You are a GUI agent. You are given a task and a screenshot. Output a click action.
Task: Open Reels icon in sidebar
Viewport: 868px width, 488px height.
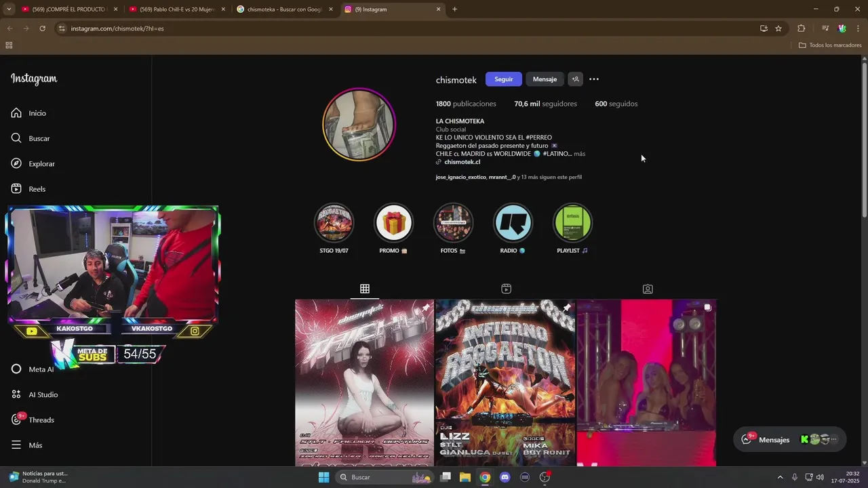[x=16, y=188]
